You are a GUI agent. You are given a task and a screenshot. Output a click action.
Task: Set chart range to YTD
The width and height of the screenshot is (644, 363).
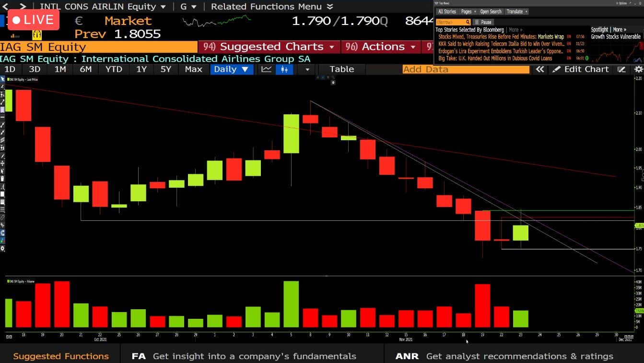coord(114,69)
